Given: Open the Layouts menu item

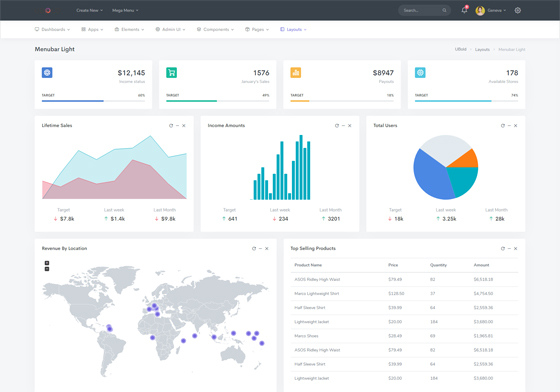Looking at the screenshot, I should [293, 29].
